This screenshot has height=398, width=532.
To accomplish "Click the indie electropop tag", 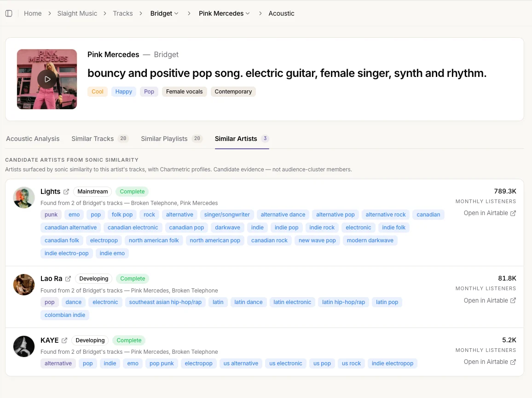I will tap(393, 363).
